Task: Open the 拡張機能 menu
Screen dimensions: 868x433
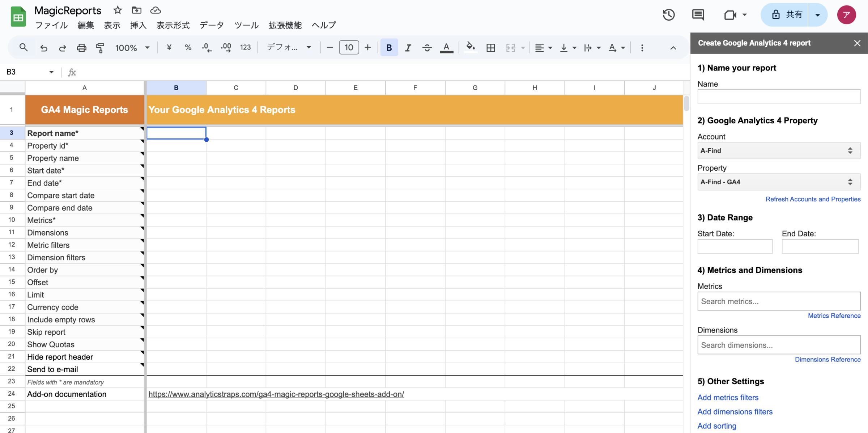Action: [285, 25]
